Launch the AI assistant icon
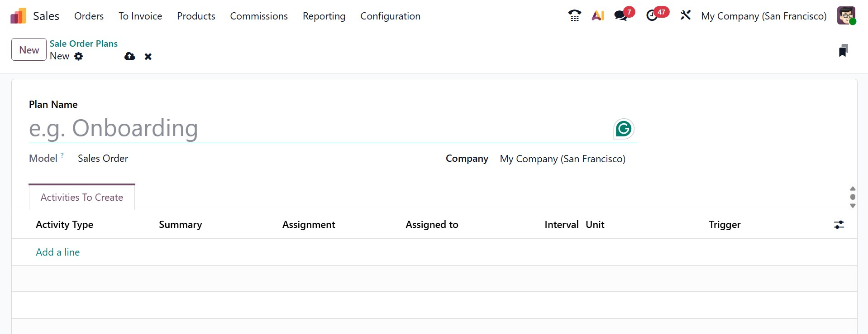 (x=598, y=16)
